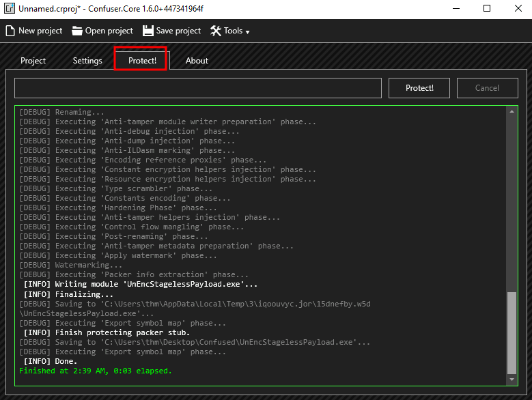The width and height of the screenshot is (532, 400).
Task: Click the log scrollbar thumb
Action: [x=512, y=331]
